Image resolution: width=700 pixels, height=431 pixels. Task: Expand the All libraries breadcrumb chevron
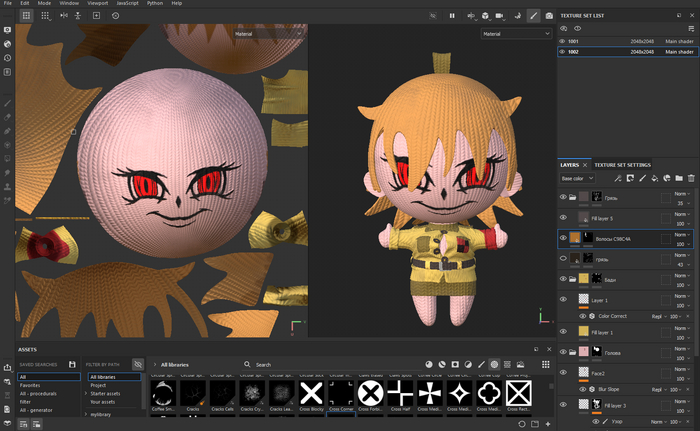tap(155, 364)
